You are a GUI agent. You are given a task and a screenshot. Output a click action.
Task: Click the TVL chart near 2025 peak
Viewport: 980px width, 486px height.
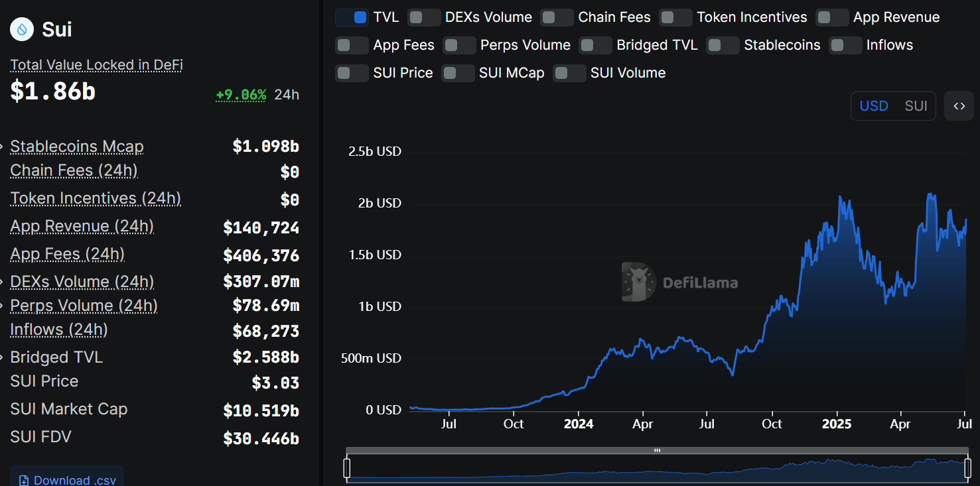841,198
